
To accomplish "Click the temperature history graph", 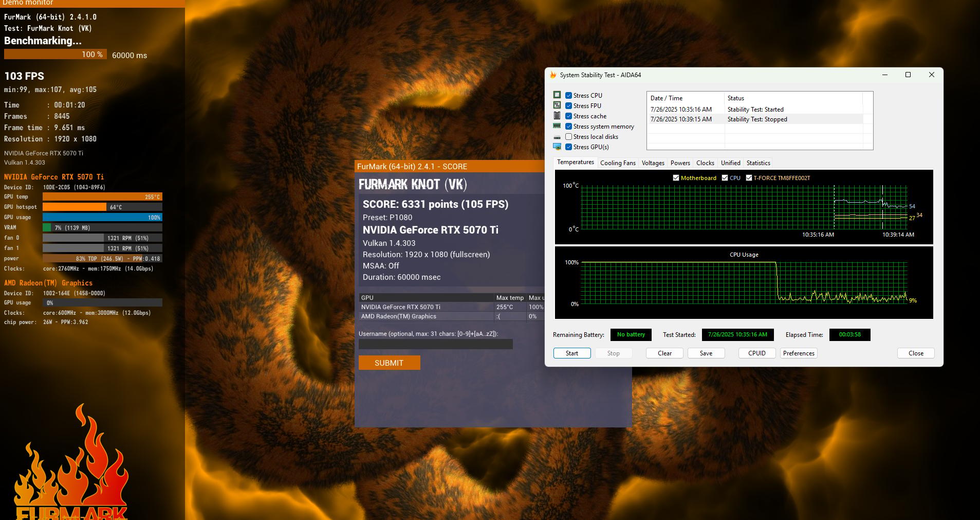I will 744,207.
